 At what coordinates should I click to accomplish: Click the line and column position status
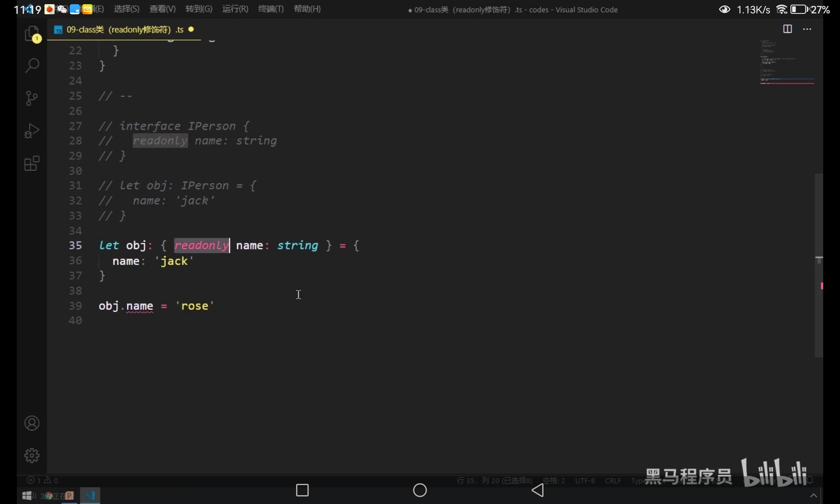tap(494, 480)
